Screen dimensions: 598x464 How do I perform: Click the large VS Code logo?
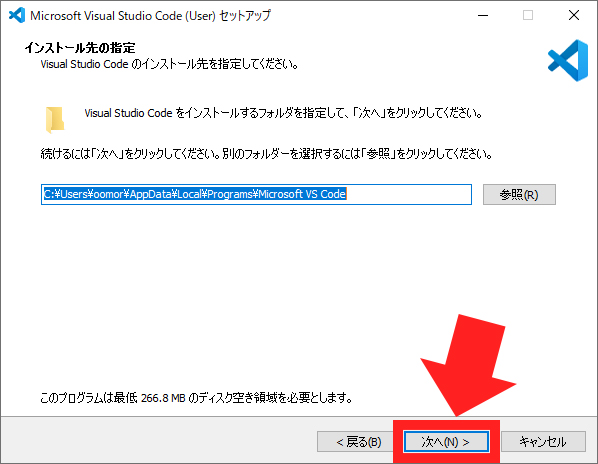coord(568,60)
